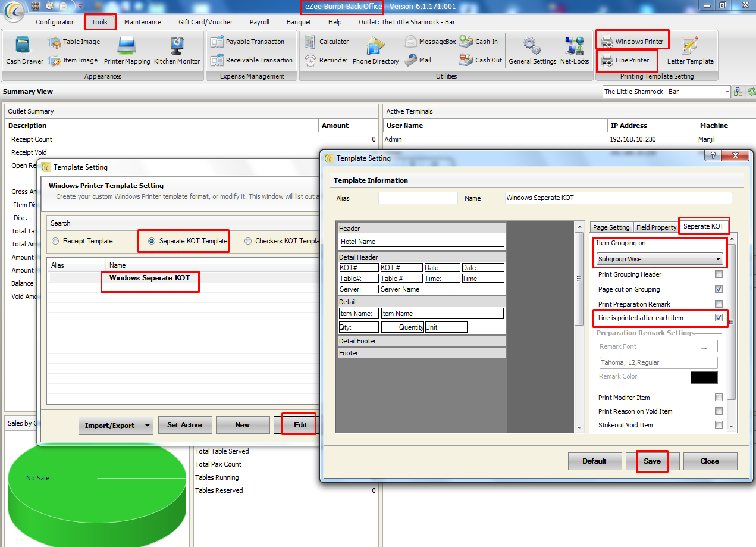The image size is (756, 547).
Task: Click the Alias input field
Action: click(x=418, y=198)
